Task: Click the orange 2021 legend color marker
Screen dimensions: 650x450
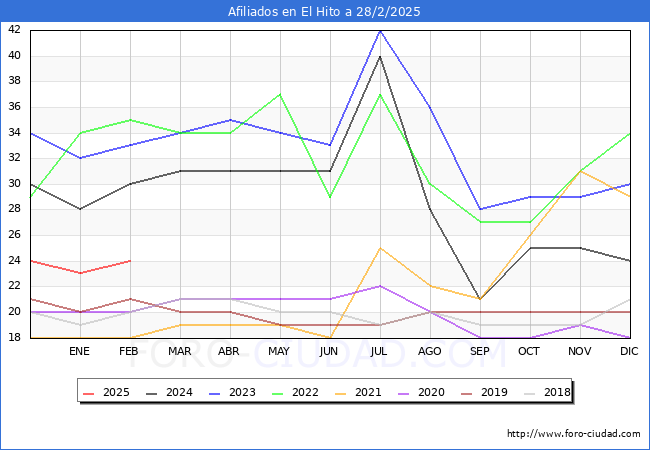Action: [x=341, y=393]
